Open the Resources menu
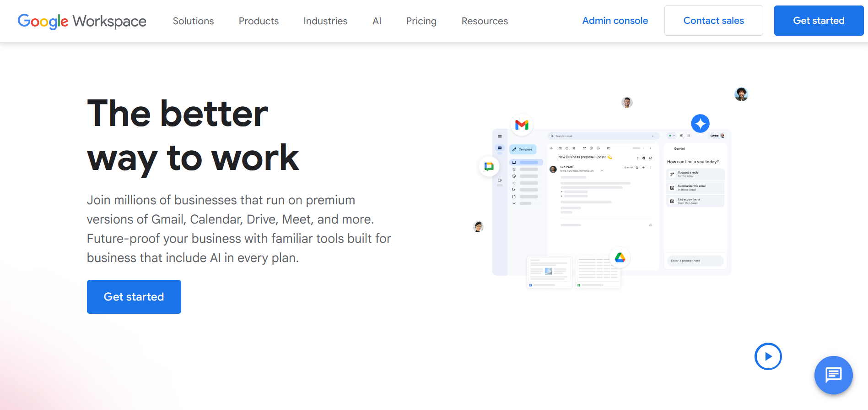Screen dimensions: 868x410 (x=485, y=21)
